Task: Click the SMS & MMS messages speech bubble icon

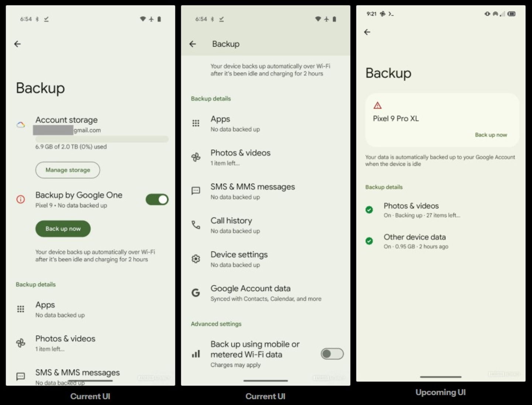Action: tap(196, 191)
